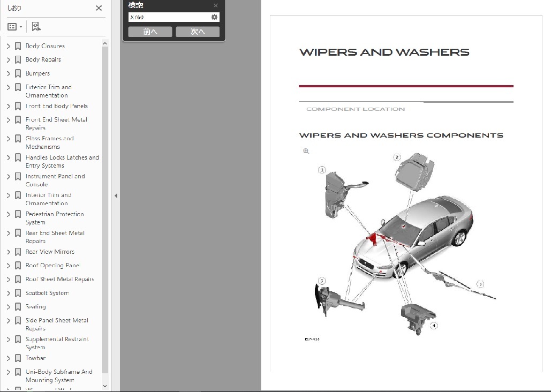Open Body Repairs bookmark
Image resolution: width=551 pixels, height=392 pixels.
(43, 59)
